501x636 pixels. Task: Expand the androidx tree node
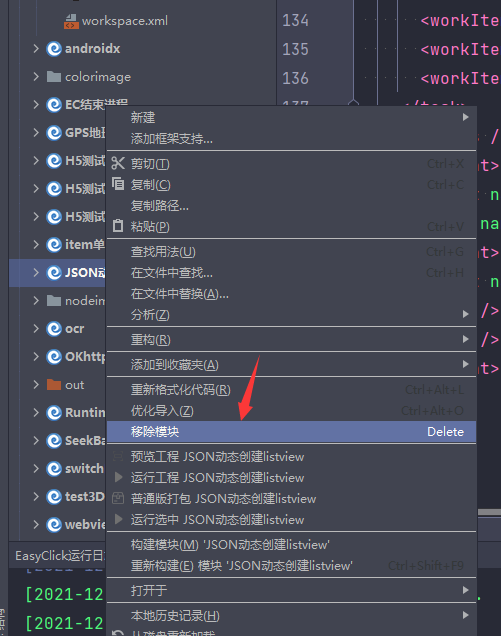pos(36,49)
